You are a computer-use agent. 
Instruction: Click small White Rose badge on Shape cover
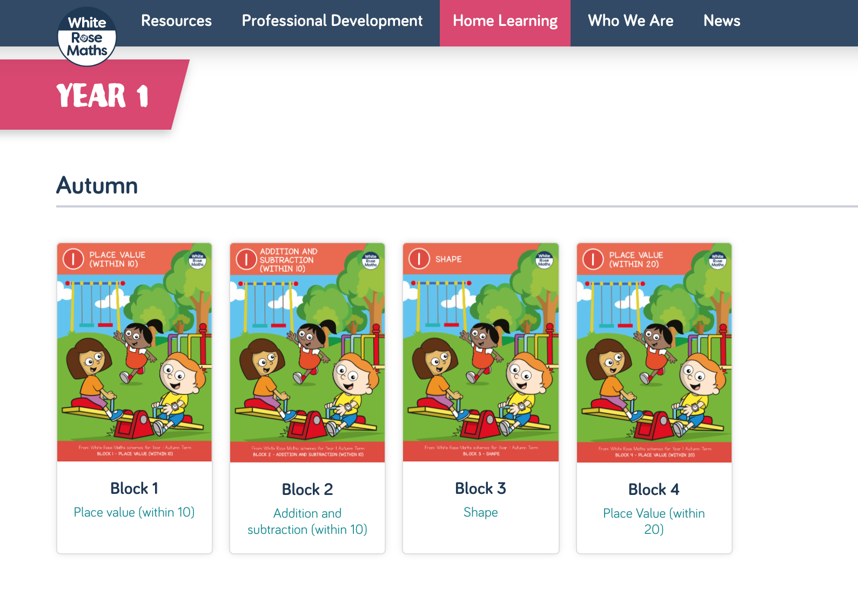pos(545,260)
